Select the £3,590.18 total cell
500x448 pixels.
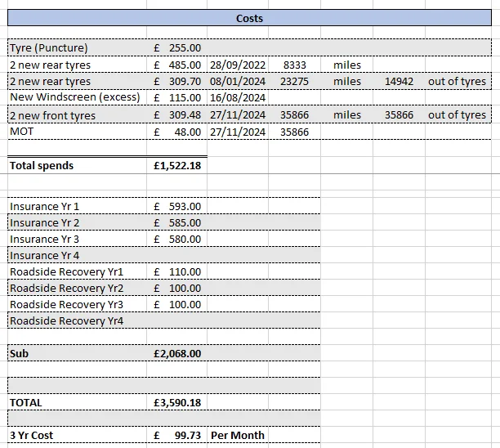(177, 403)
